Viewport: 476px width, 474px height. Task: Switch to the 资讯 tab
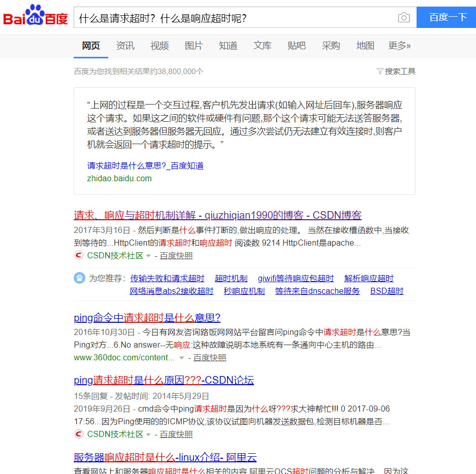[125, 46]
